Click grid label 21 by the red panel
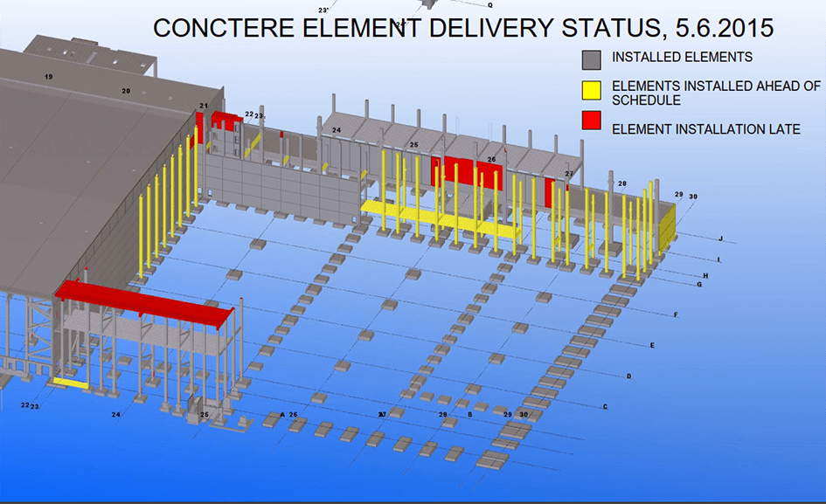This screenshot has height=504, width=826. 204,106
